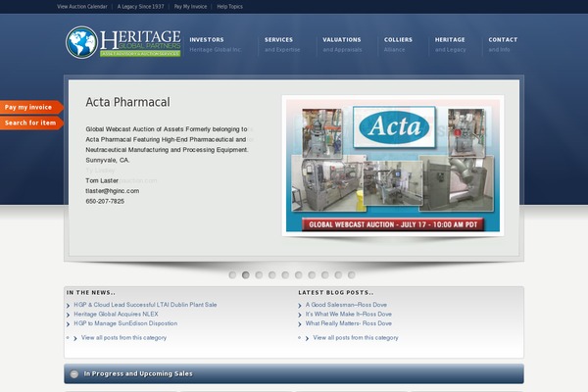Image resolution: width=588 pixels, height=392 pixels.
Task: Open A Legacy Since 1937 link
Action: [x=140, y=7]
